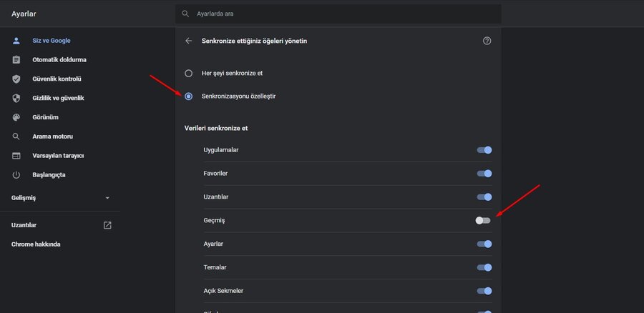This screenshot has height=313, width=644.
Task: Click the Ayarlarda ara search field
Action: coord(343,14)
